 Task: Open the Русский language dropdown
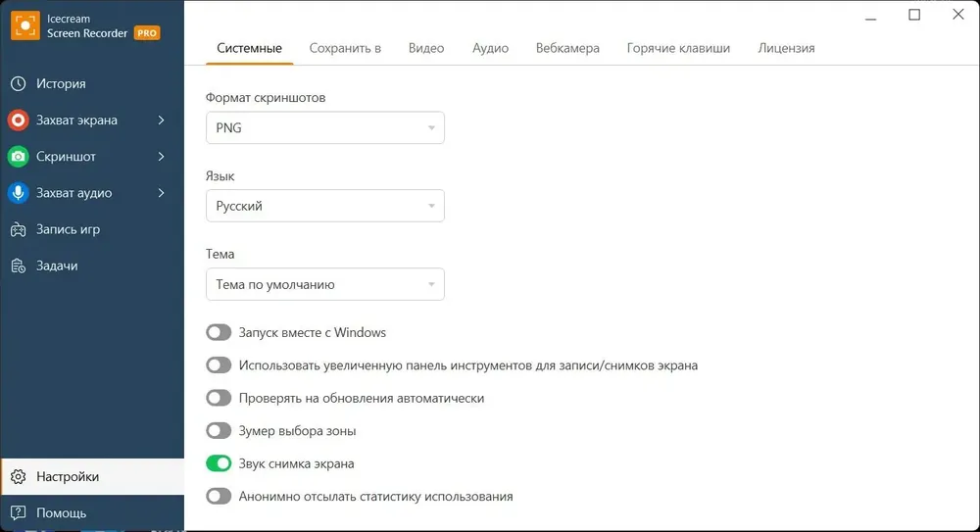(324, 207)
